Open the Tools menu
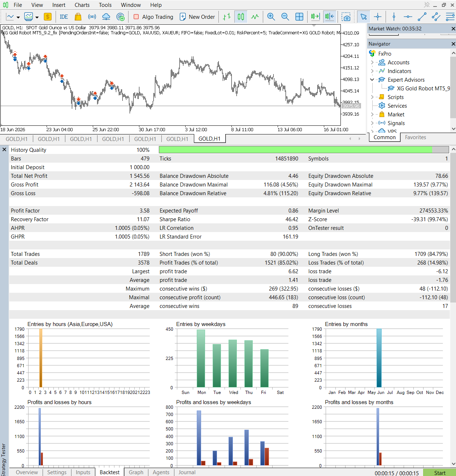Screen dimensions: 456x476 (x=105, y=5)
